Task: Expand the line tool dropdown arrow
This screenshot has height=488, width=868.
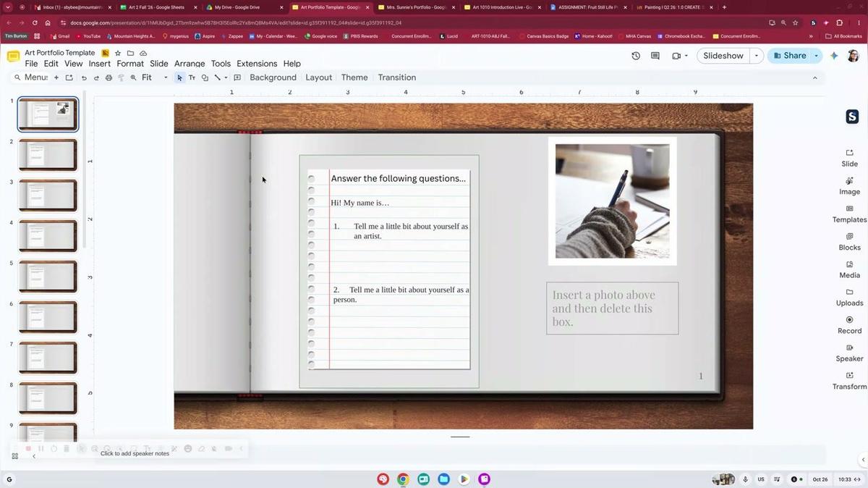Action: [x=226, y=77]
